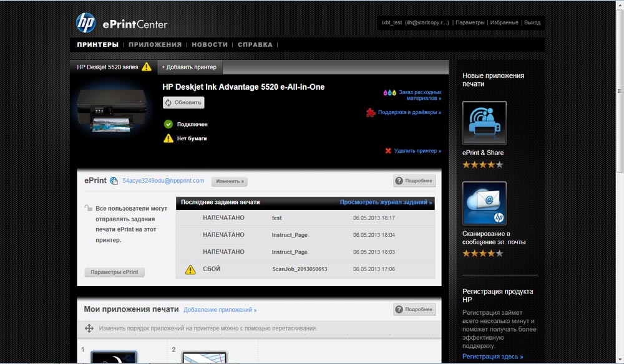
Task: Click the Параметры link in the header
Action: click(470, 22)
